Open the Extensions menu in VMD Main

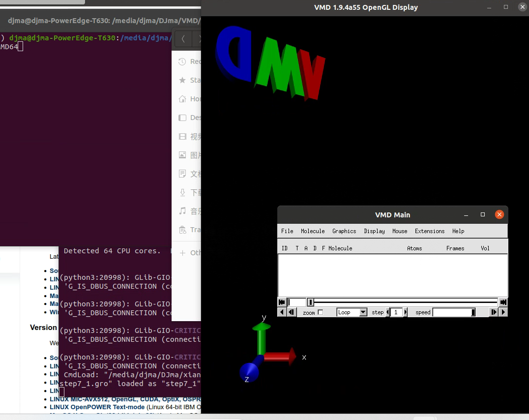429,231
